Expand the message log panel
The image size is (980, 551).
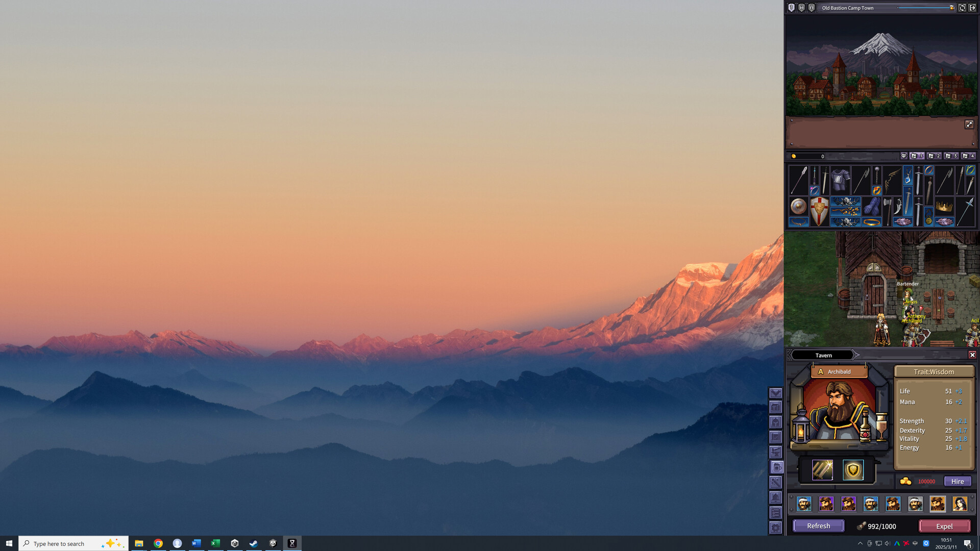pos(969,124)
